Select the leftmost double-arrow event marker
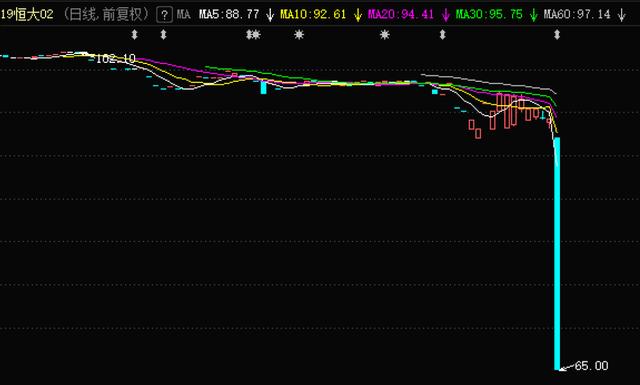 (x=134, y=35)
